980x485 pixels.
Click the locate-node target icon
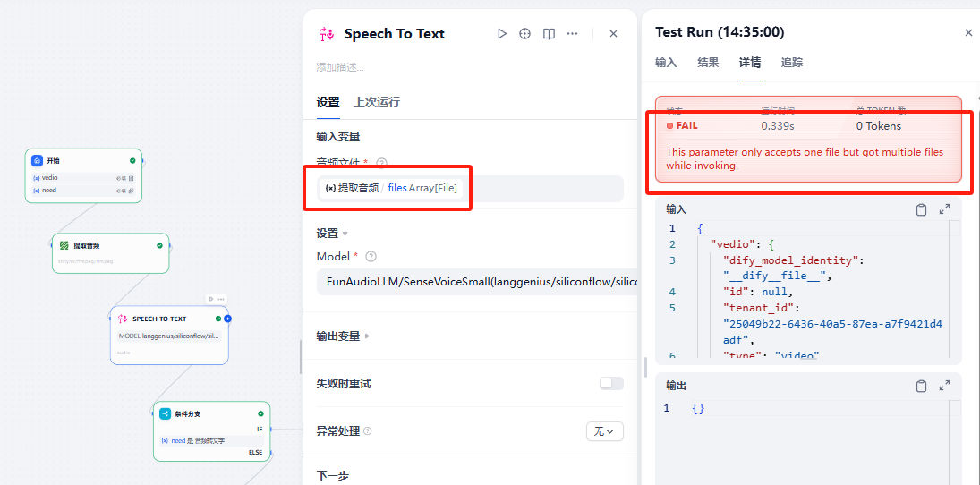click(525, 34)
